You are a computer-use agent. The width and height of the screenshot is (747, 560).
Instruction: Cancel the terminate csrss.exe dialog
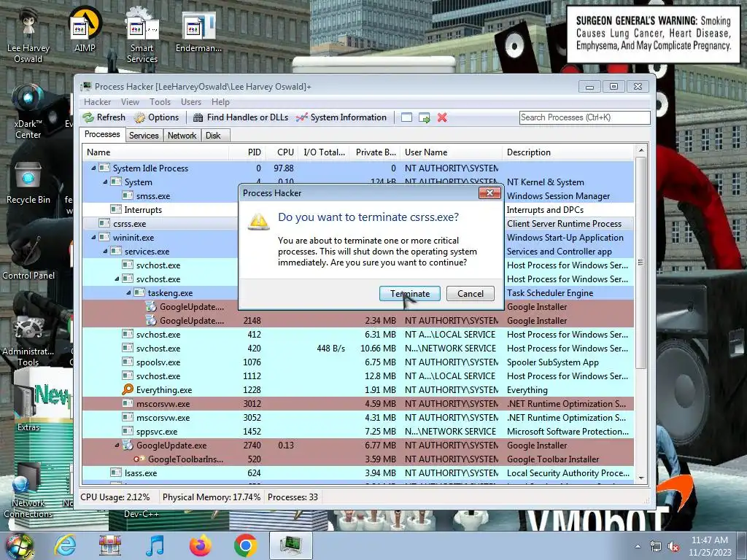[x=471, y=293]
